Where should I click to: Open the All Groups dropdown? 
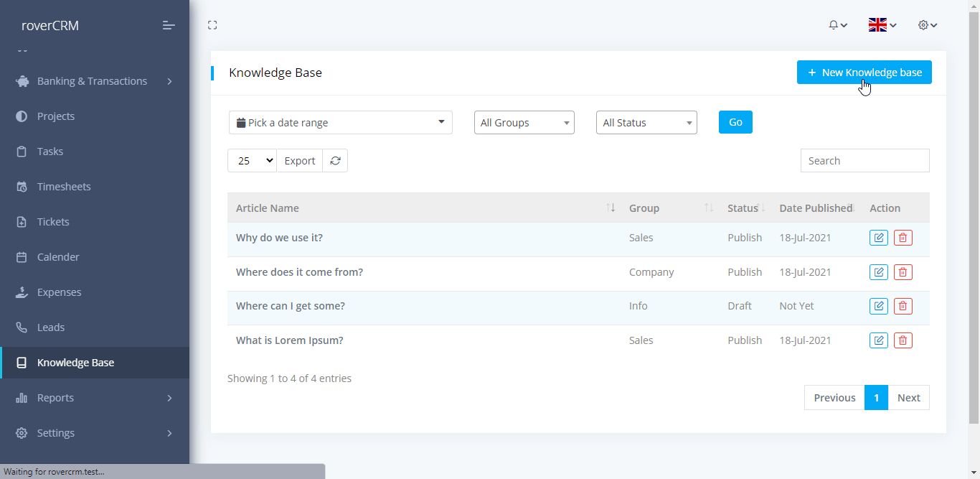tap(524, 123)
